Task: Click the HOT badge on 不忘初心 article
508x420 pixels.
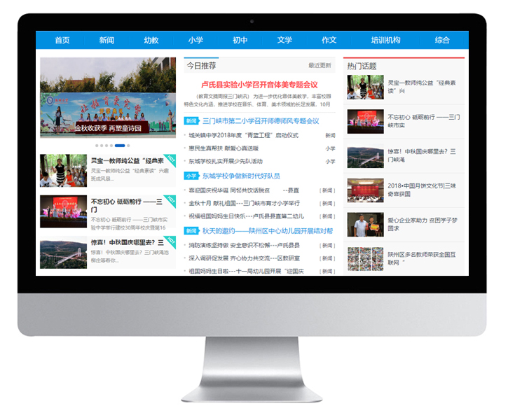Action: point(170,202)
